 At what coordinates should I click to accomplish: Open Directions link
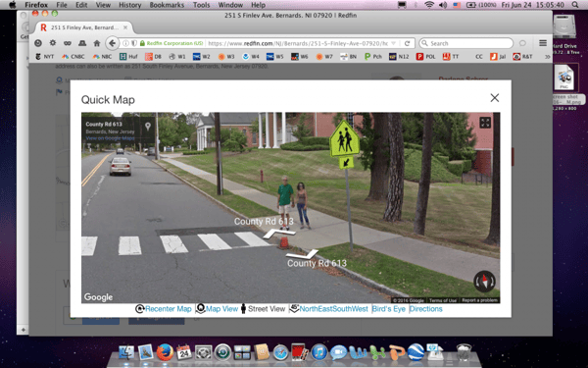click(426, 309)
